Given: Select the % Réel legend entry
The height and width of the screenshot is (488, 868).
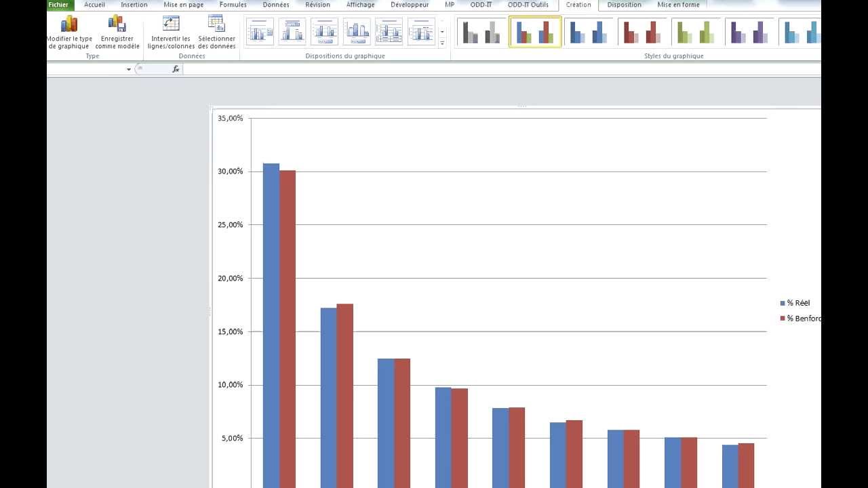Looking at the screenshot, I should click(795, 303).
